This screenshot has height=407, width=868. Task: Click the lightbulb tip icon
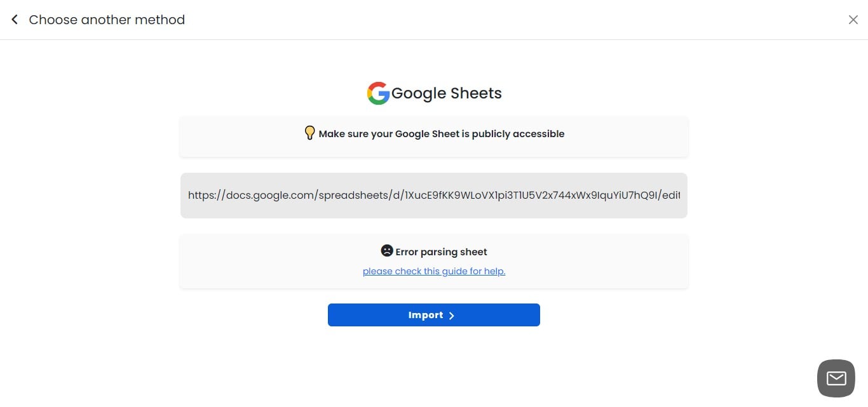pos(309,133)
